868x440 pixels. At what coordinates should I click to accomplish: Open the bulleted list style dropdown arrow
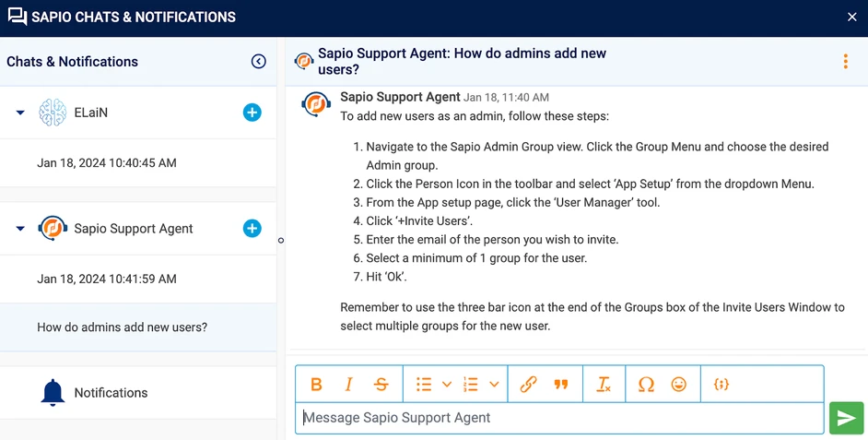[447, 385]
